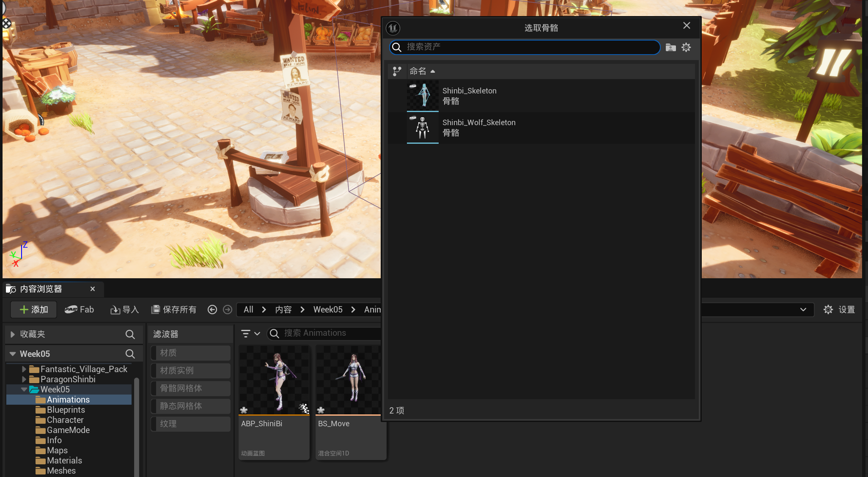The width and height of the screenshot is (868, 477).
Task: Collapse the Week05 folder in the tree
Action: [x=24, y=389]
